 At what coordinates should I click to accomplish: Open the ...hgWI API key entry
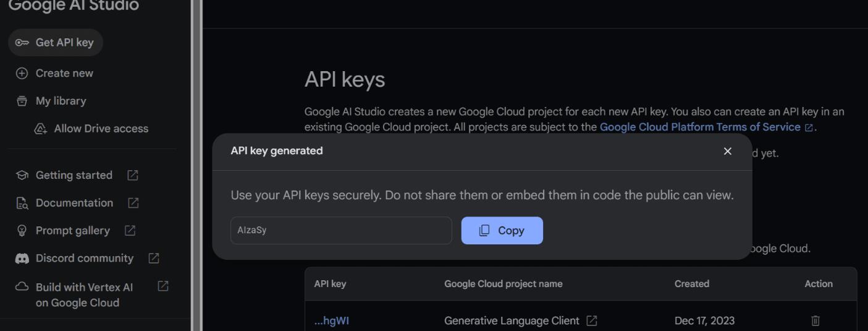point(332,320)
